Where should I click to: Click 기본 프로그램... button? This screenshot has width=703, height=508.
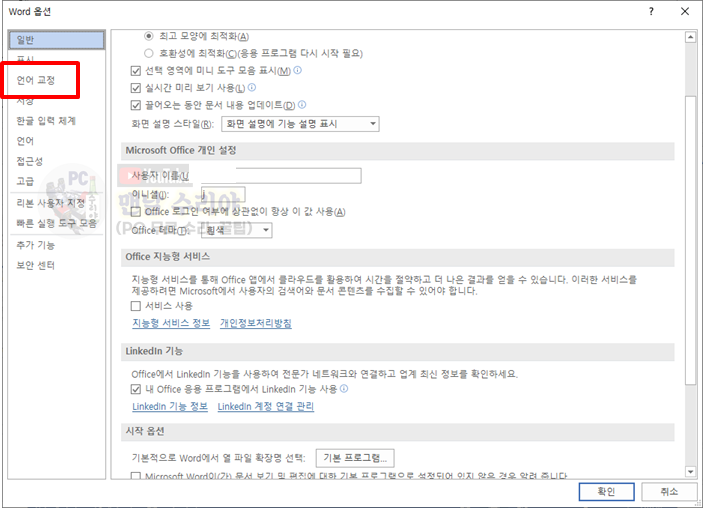(355, 458)
